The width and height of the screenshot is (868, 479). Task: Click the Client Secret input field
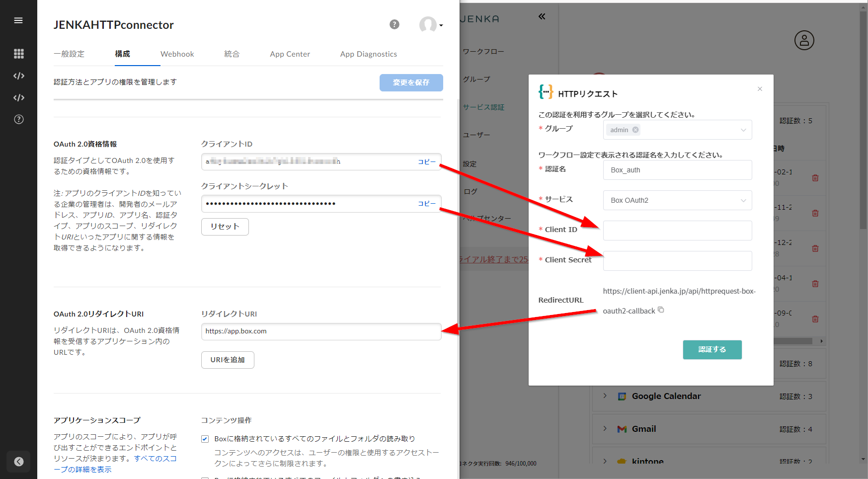click(x=677, y=261)
